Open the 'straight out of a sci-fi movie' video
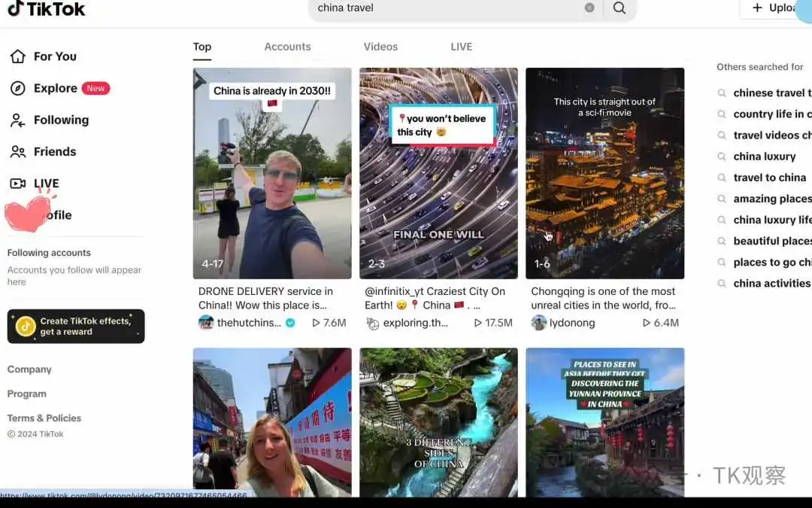The width and height of the screenshot is (812, 508). [604, 173]
